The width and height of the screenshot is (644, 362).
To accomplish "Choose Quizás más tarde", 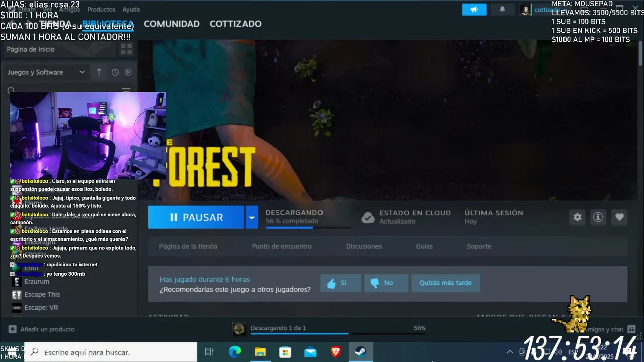I will pos(445,283).
